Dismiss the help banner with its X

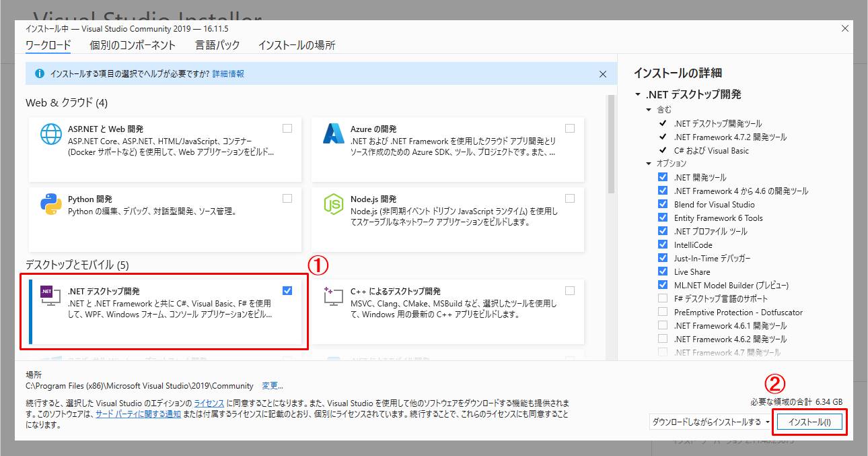pos(603,74)
